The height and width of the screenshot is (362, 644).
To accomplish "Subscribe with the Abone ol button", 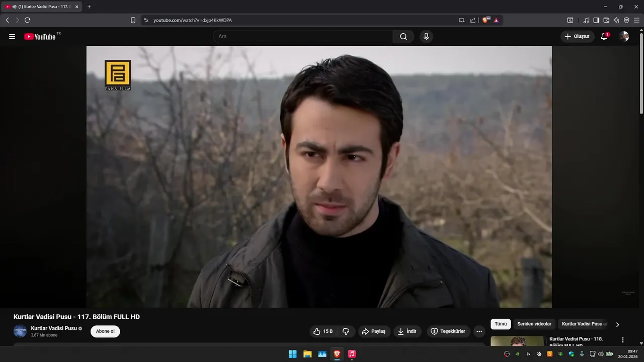I will tap(105, 331).
